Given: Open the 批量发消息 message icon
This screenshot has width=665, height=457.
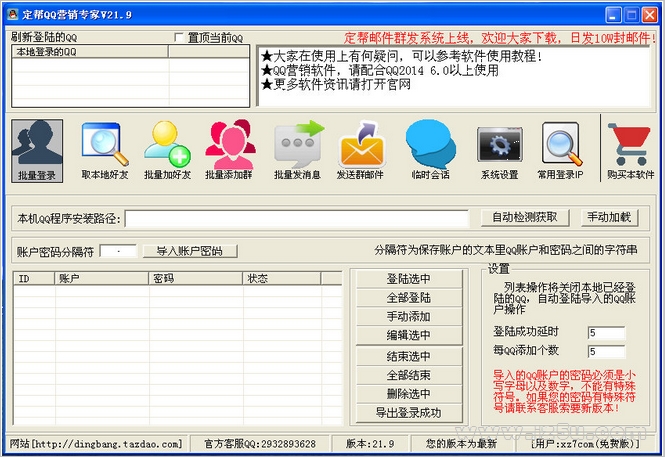Looking at the screenshot, I should pyautogui.click(x=297, y=151).
